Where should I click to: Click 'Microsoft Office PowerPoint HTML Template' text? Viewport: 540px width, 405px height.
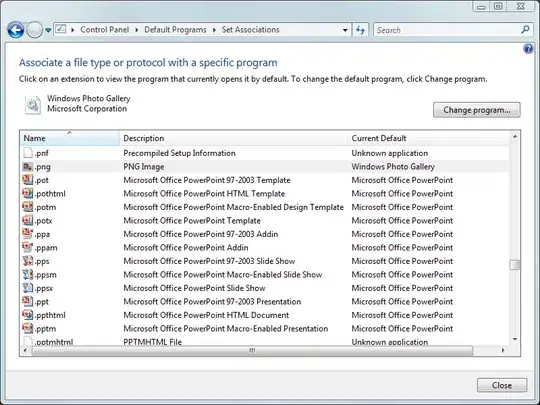click(x=204, y=194)
